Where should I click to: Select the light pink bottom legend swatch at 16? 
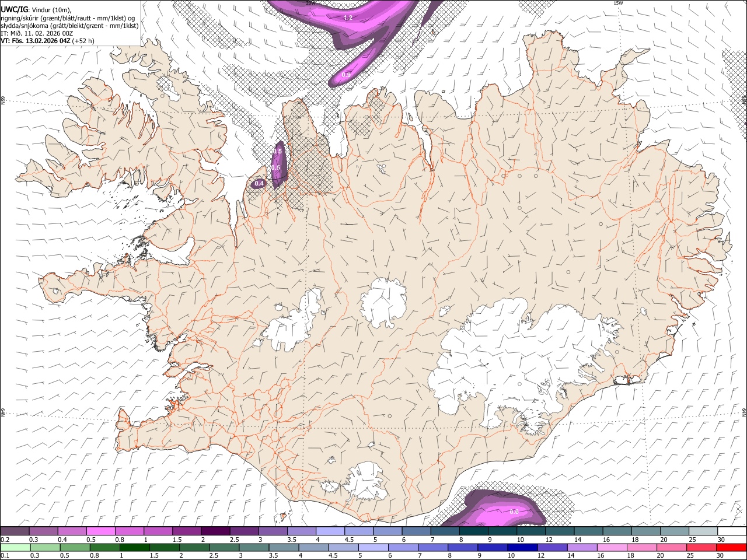612,547
